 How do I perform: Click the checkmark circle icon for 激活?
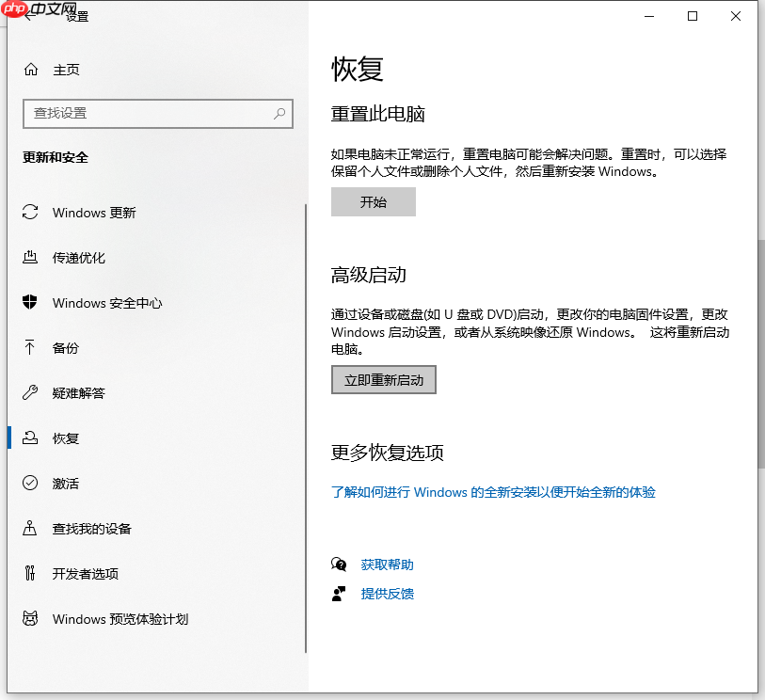click(x=30, y=483)
